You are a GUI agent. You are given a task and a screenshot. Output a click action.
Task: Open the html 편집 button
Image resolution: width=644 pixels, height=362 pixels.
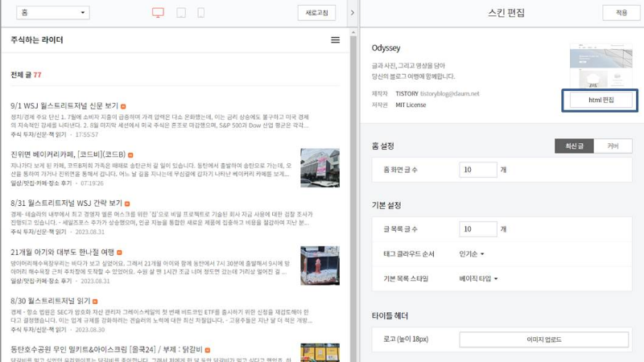(601, 100)
